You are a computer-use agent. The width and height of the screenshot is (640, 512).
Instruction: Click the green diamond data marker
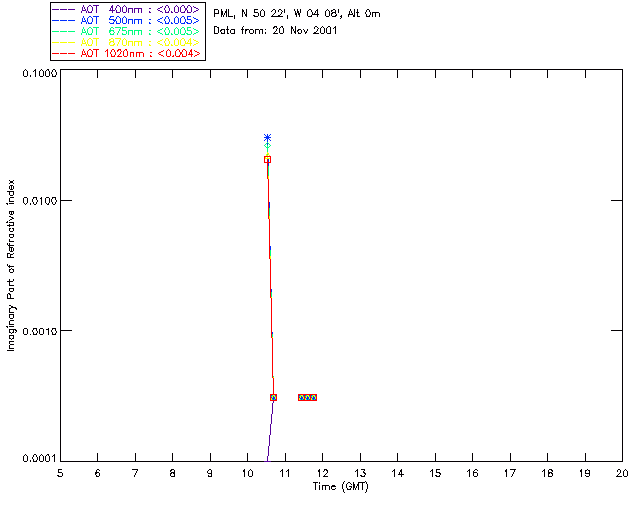(x=267, y=146)
